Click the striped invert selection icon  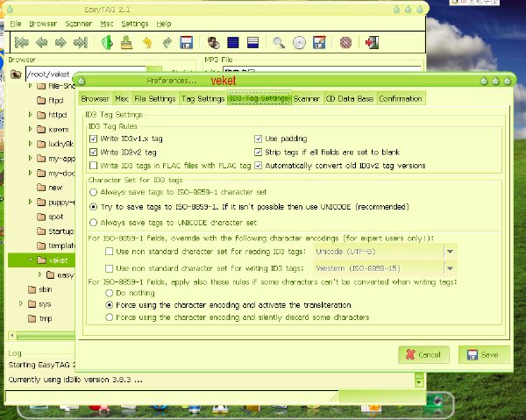click(252, 43)
